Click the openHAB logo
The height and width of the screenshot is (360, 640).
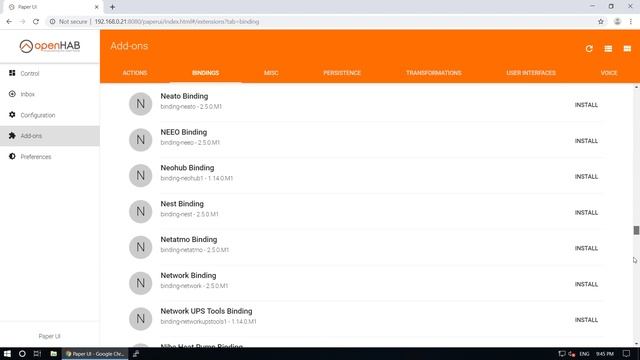[x=50, y=46]
